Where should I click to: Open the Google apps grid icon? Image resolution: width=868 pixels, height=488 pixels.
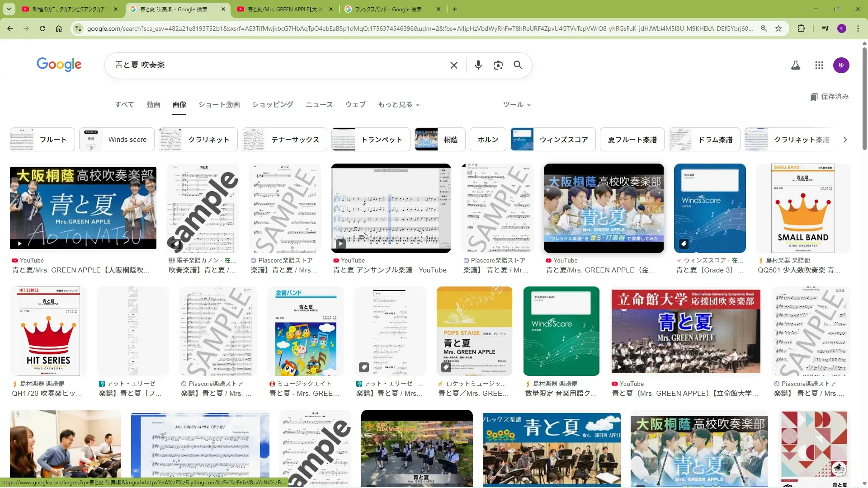(x=819, y=65)
